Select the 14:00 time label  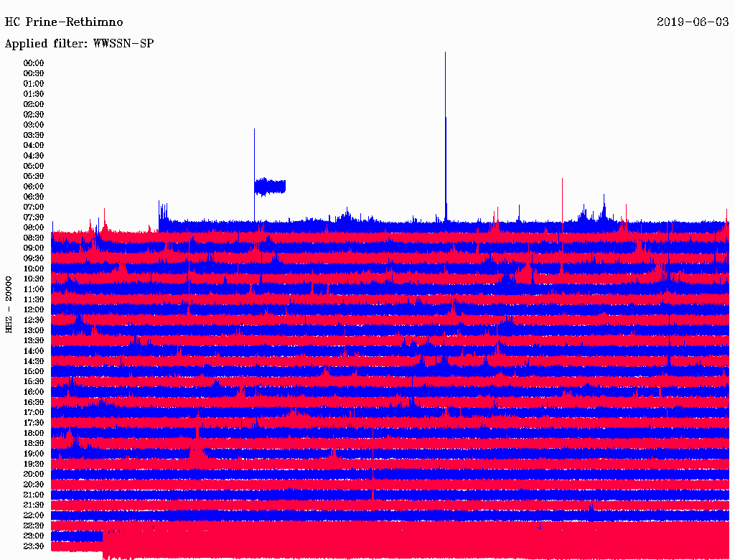33,351
